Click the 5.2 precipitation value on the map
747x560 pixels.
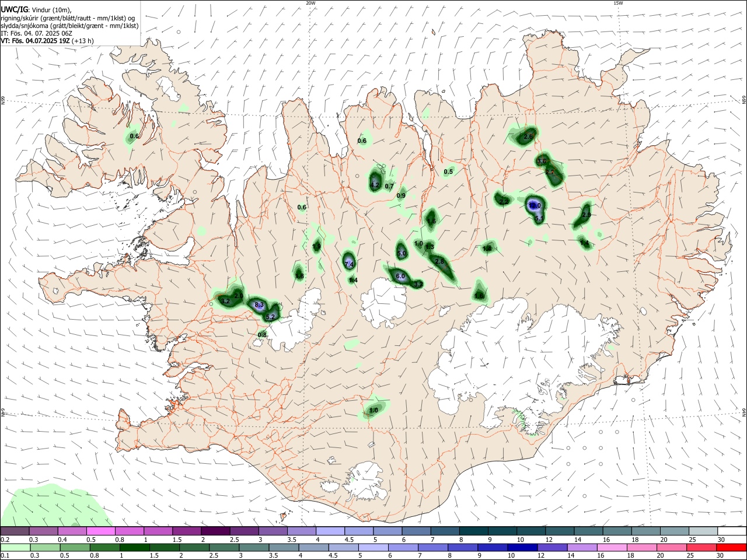pyautogui.click(x=271, y=317)
